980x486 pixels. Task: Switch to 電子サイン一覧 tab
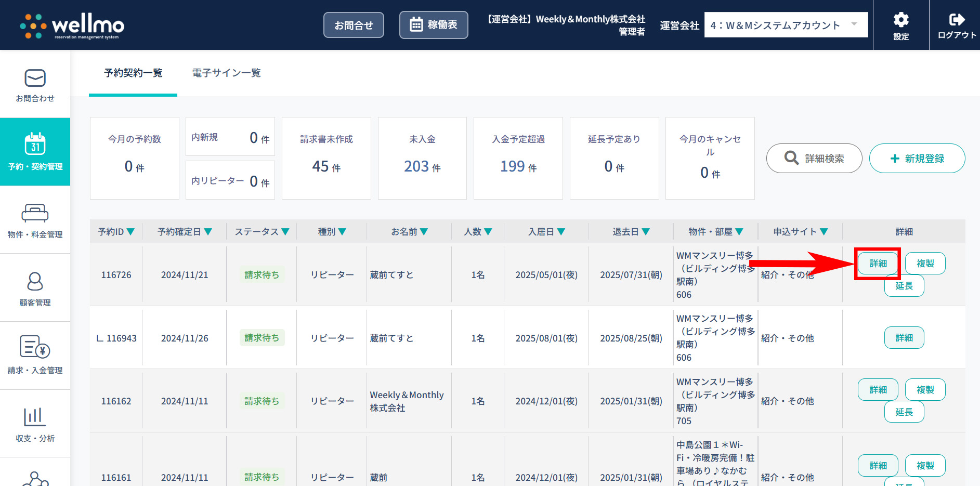227,73
